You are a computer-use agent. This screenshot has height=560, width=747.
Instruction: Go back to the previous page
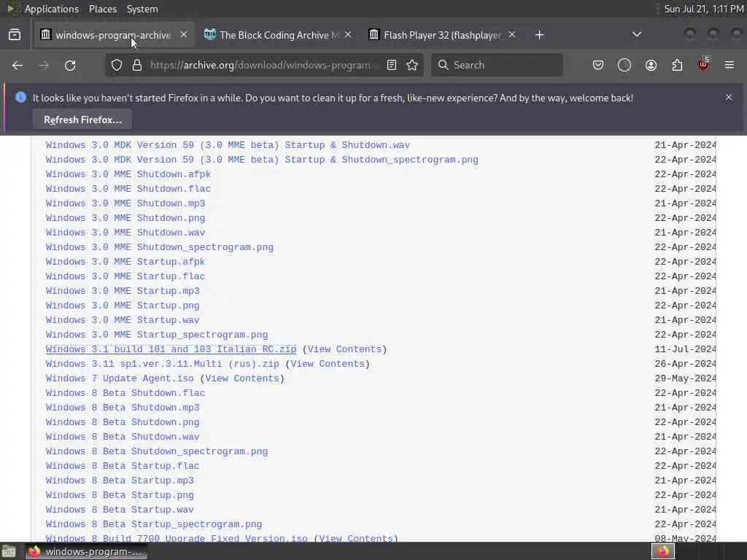click(18, 65)
